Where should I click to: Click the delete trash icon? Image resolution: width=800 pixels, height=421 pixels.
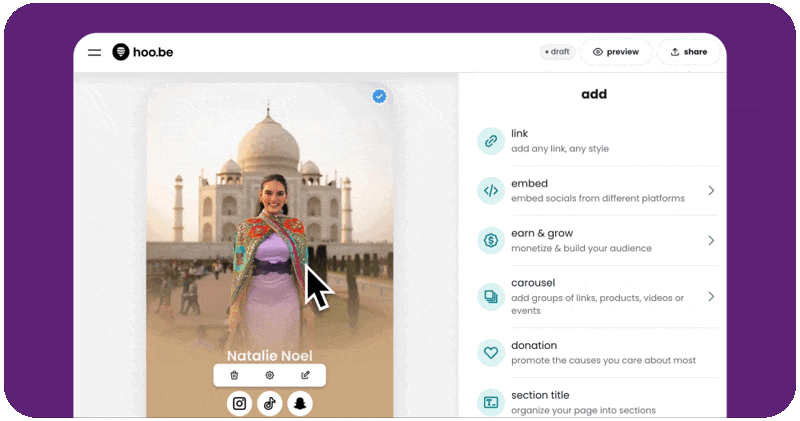(x=234, y=375)
